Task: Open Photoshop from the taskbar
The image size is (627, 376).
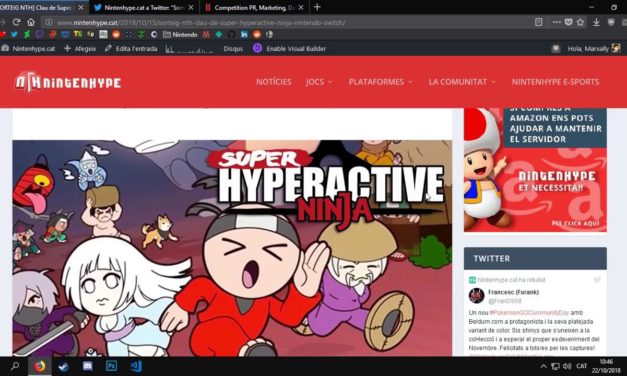Action: [111, 366]
